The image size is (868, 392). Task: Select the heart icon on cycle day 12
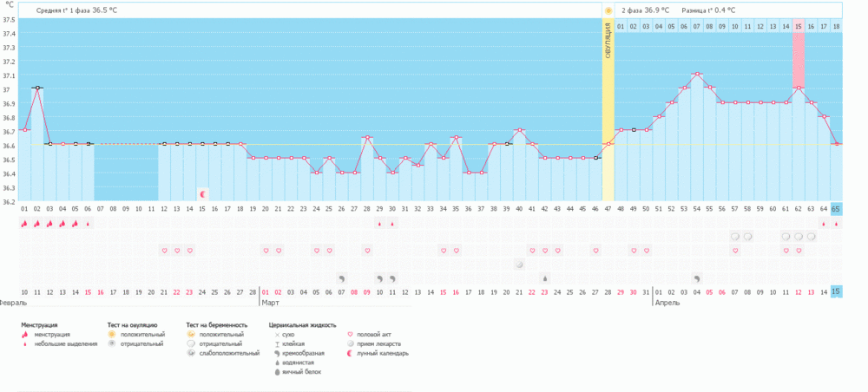(x=164, y=251)
